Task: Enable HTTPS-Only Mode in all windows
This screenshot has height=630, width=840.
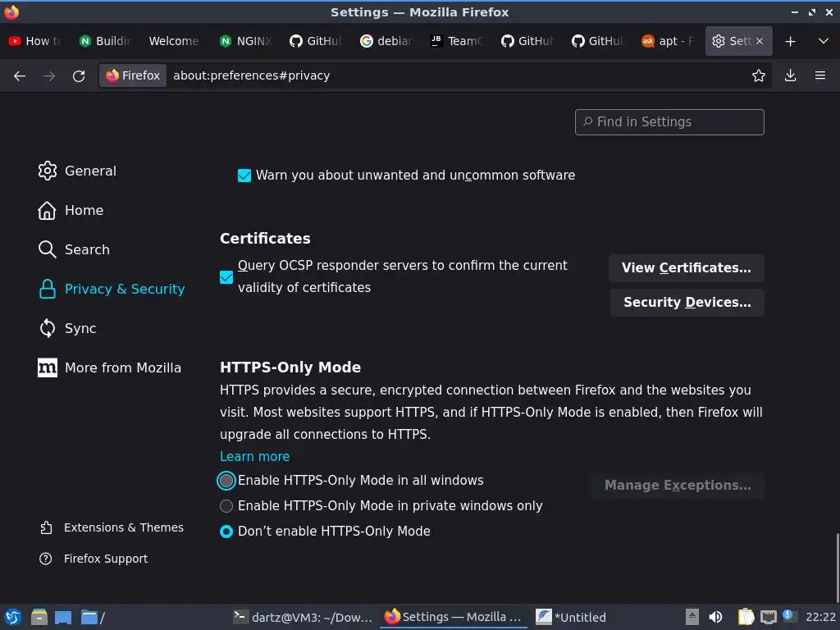Action: coord(226,481)
